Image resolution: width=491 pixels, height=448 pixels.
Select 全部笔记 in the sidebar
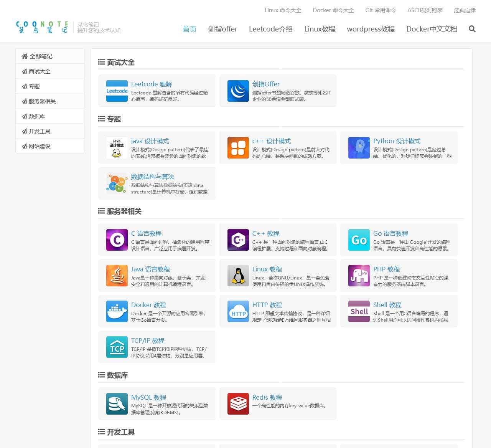tap(50, 56)
